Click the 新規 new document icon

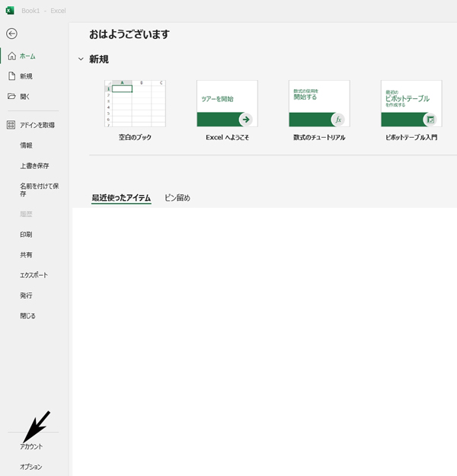click(x=11, y=76)
